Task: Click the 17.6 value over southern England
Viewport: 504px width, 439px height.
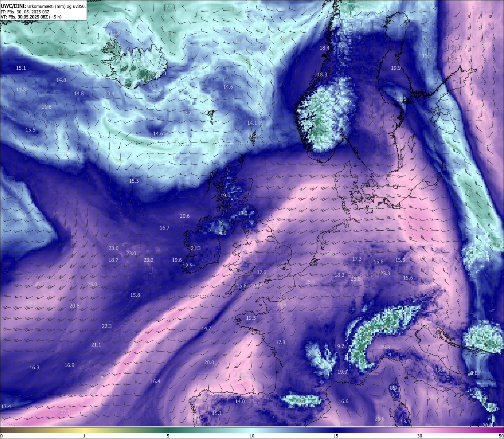Action: pos(261,272)
